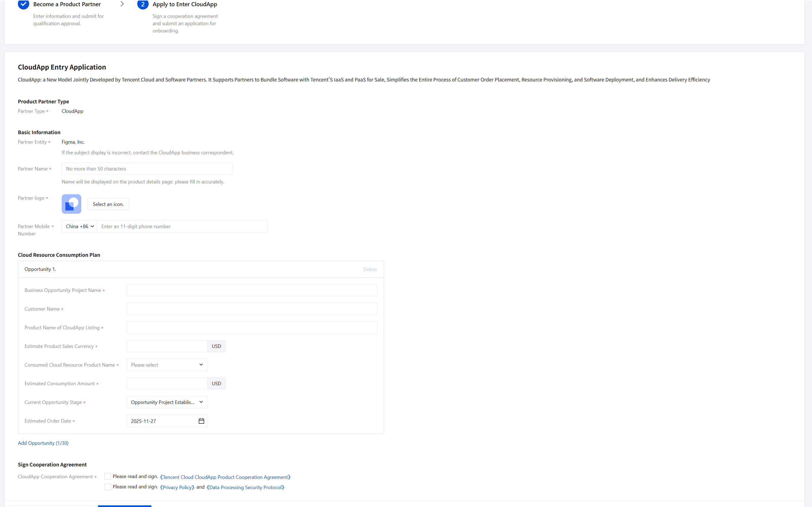Click the USD tag next to Consumption Amount

(216, 383)
